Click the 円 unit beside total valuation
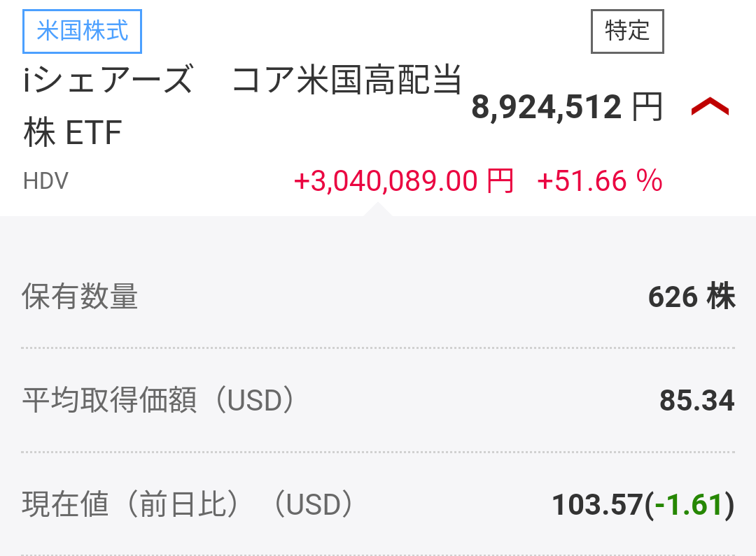 pyautogui.click(x=646, y=108)
